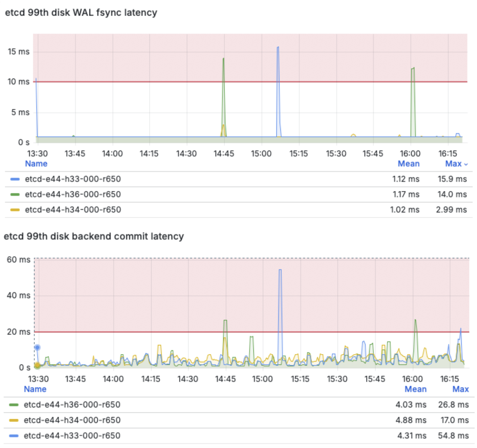Sort WAL fsync legend by Name header

(x=36, y=164)
